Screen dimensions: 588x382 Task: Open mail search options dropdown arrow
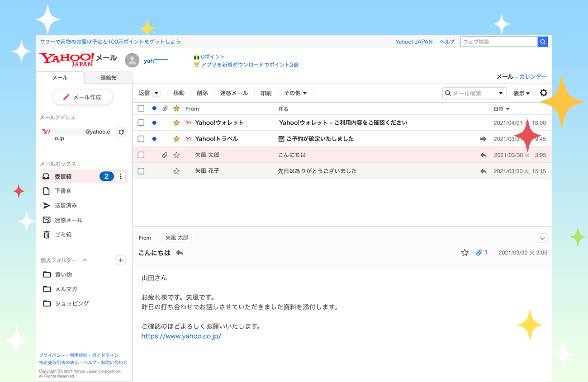(x=501, y=94)
